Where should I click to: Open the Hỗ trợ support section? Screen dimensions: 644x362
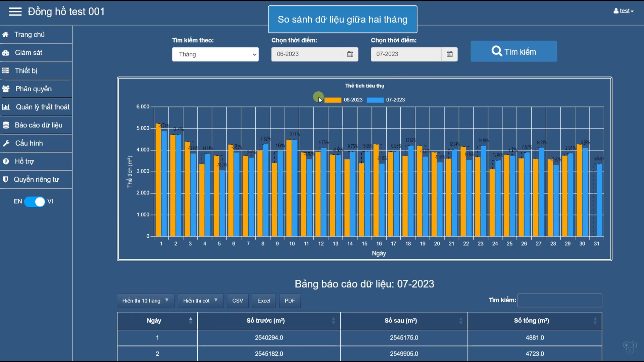point(24,161)
